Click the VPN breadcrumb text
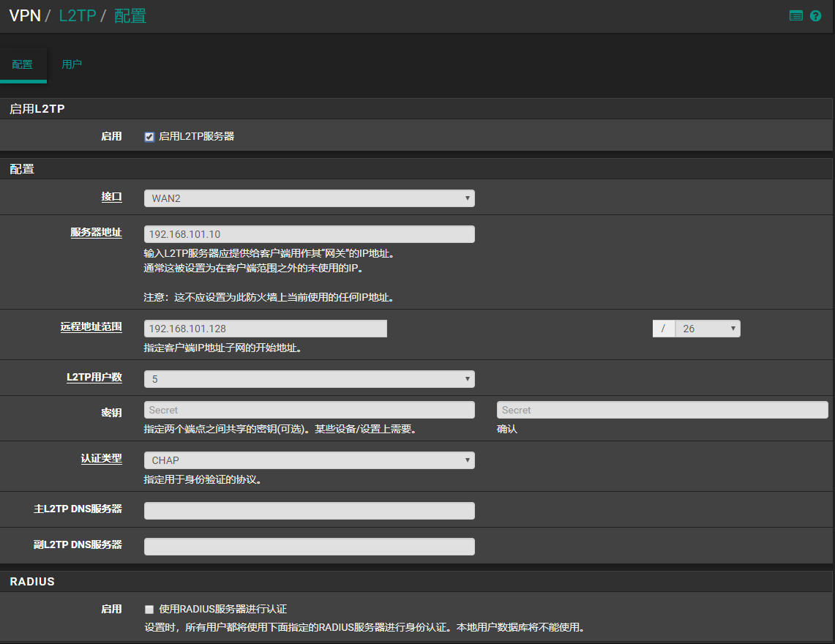The width and height of the screenshot is (835, 644). 24,15
